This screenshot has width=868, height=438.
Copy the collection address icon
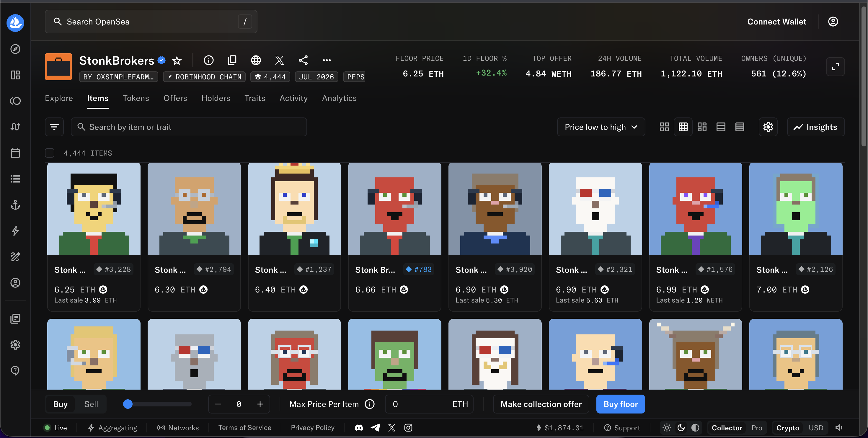232,60
